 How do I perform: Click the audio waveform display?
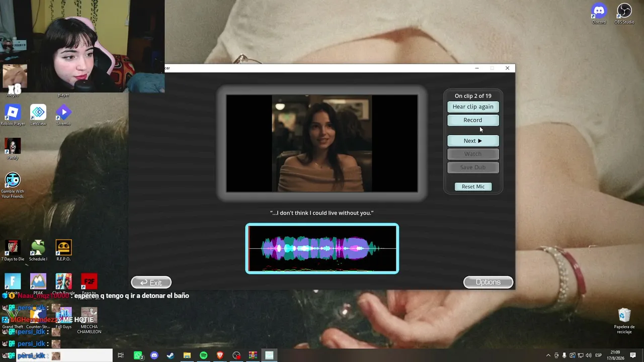(x=322, y=248)
